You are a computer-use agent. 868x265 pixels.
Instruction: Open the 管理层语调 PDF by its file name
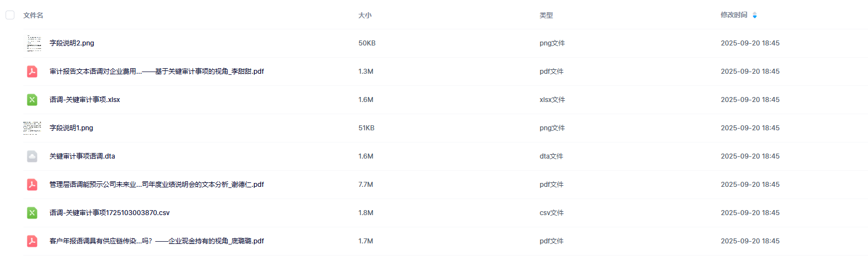[156, 185]
